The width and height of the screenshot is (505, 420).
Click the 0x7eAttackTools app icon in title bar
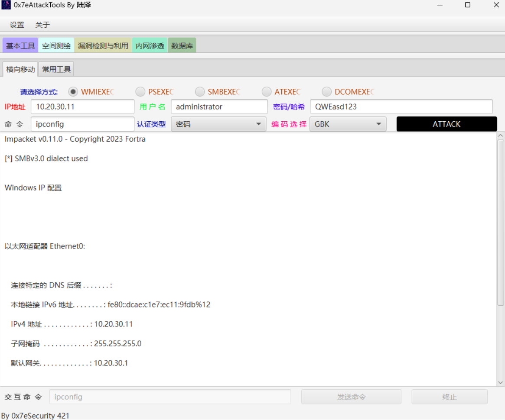pyautogui.click(x=6, y=5)
